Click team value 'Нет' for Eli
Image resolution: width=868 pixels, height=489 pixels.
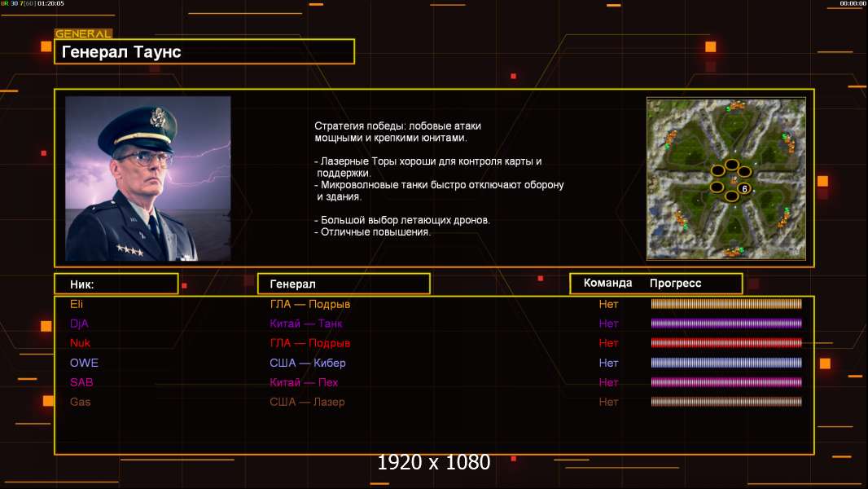608,304
